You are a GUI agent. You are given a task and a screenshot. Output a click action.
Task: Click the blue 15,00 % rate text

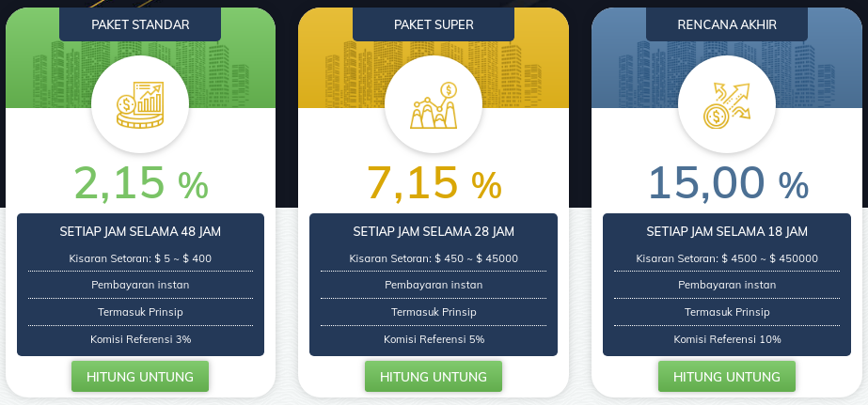728,183
